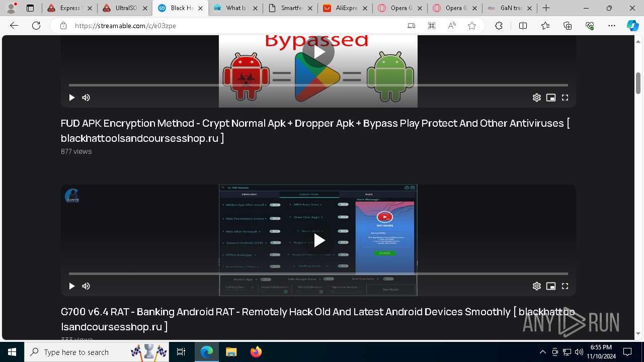This screenshot has height=362, width=644.
Task: Play the FUD APK Encryption video
Action: pyautogui.click(x=71, y=98)
